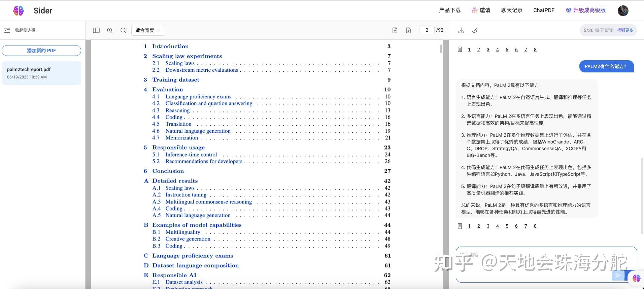Open the user avatar menu
Image resolution: width=644 pixels, height=289 pixels.
click(623, 10)
